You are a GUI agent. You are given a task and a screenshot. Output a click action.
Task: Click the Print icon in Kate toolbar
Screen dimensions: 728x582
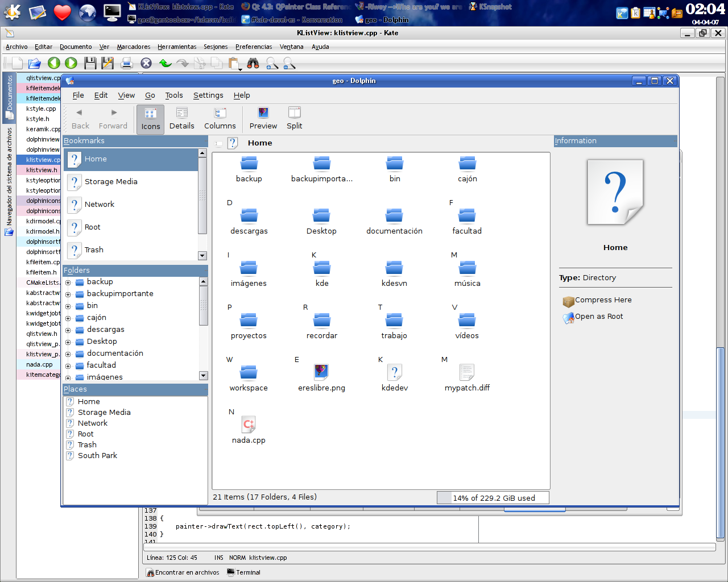click(127, 63)
